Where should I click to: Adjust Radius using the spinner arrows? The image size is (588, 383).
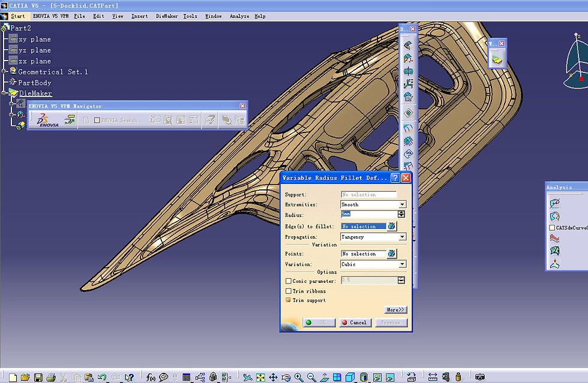coord(401,214)
